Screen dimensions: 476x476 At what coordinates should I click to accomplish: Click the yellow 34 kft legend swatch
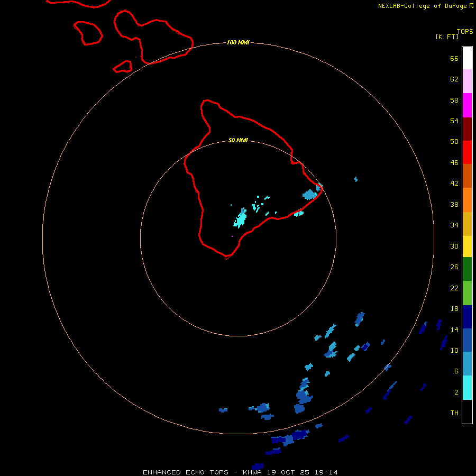(x=467, y=246)
